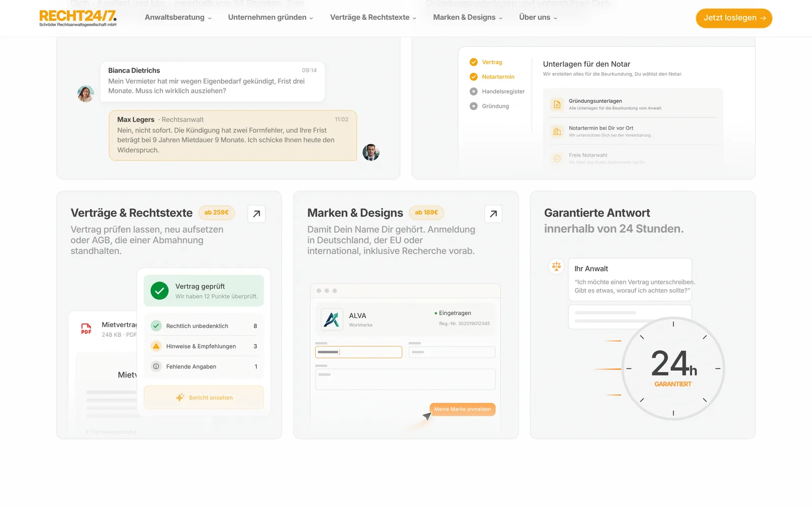Click info icon beside Fehlende Angaben

click(156, 366)
